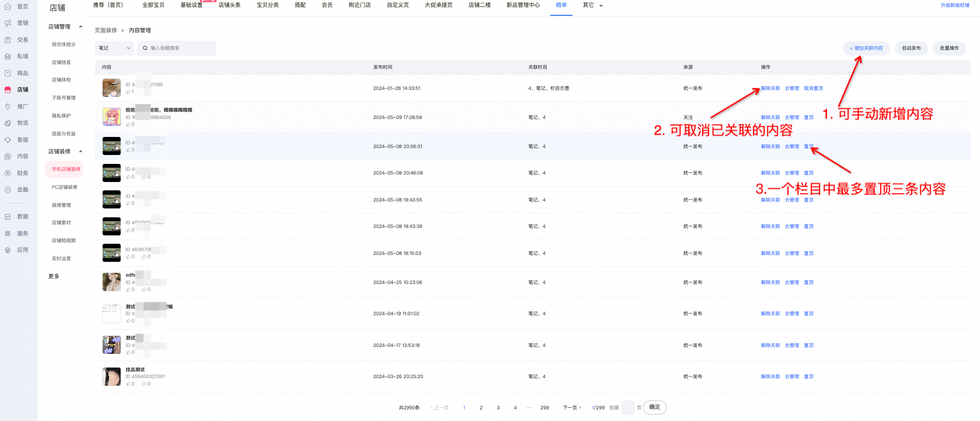Open PC店铺装修 in submenu
980x421 pixels.
tap(65, 187)
